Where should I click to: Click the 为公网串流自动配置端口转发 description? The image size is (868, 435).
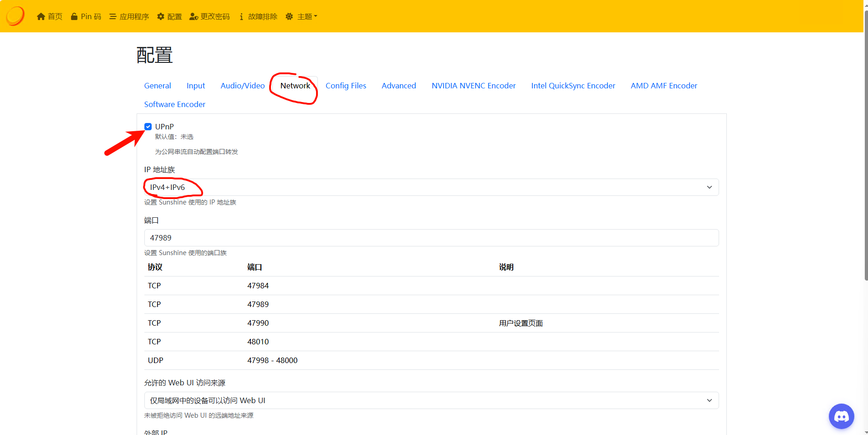(x=196, y=152)
